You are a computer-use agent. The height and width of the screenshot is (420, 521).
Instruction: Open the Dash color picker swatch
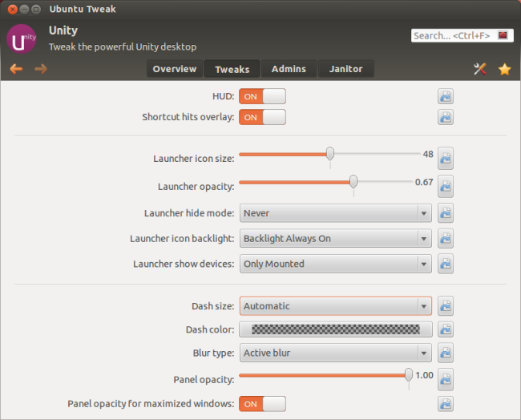click(336, 329)
